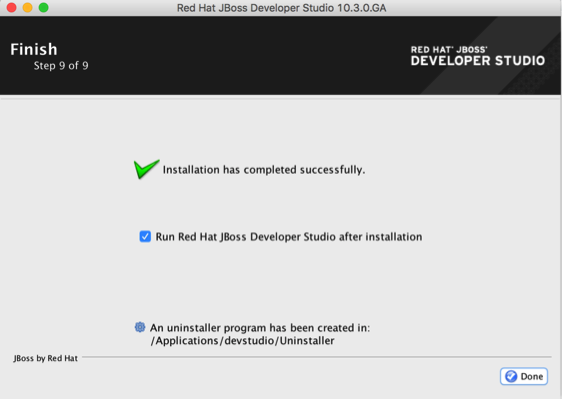Image resolution: width=562 pixels, height=400 pixels.
Task: Click the Run after installation label text
Action: [289, 237]
